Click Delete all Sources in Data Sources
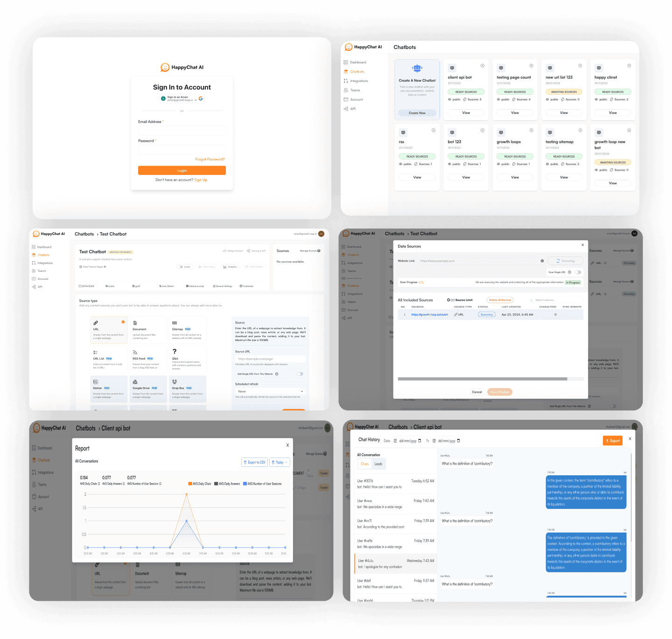The width and height of the screenshot is (672, 639). [x=500, y=300]
